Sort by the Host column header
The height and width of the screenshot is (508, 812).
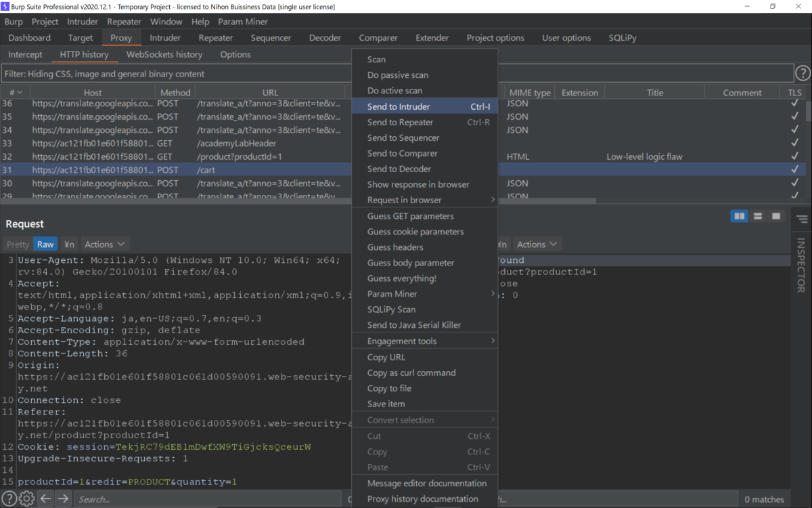pyautogui.click(x=93, y=92)
